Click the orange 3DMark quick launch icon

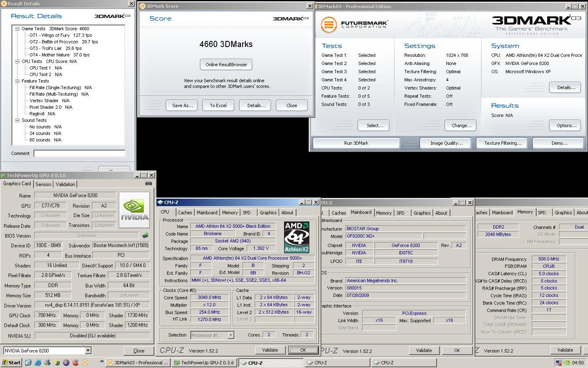pyautogui.click(x=85, y=362)
